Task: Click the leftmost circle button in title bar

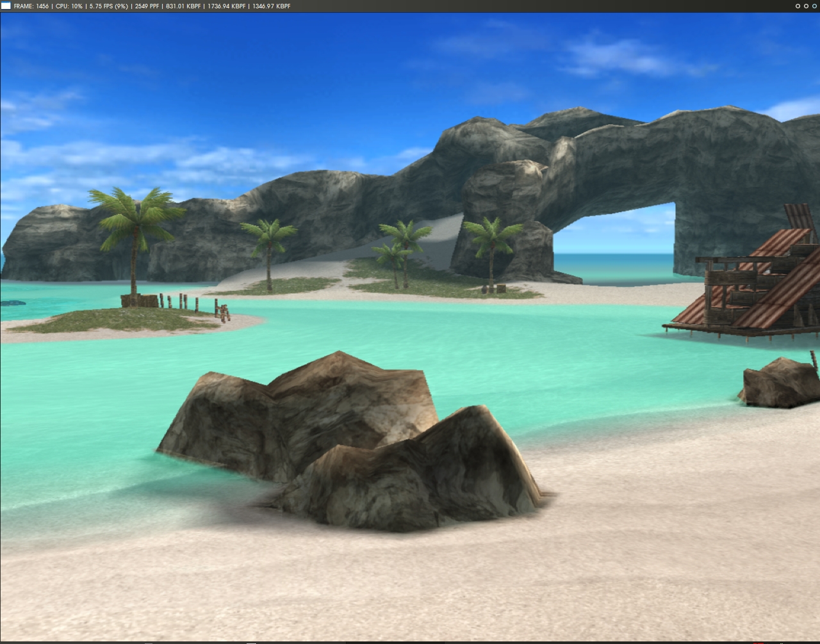Action: [798, 6]
